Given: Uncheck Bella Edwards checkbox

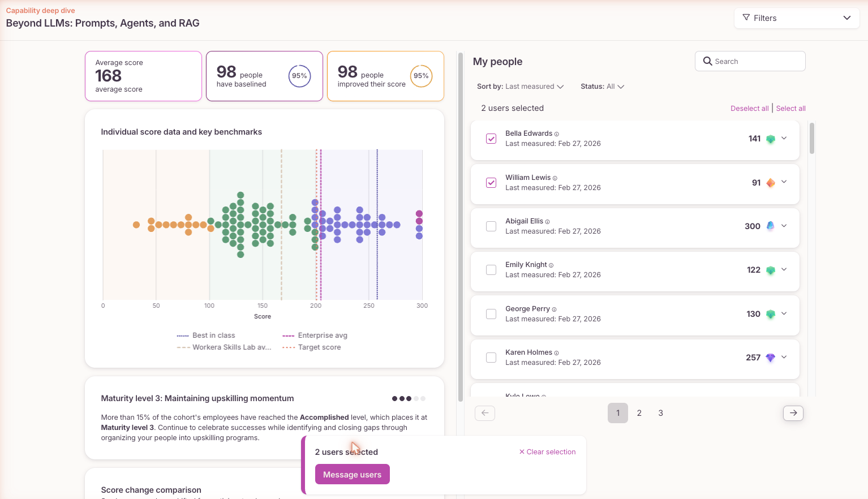Looking at the screenshot, I should click(x=491, y=139).
